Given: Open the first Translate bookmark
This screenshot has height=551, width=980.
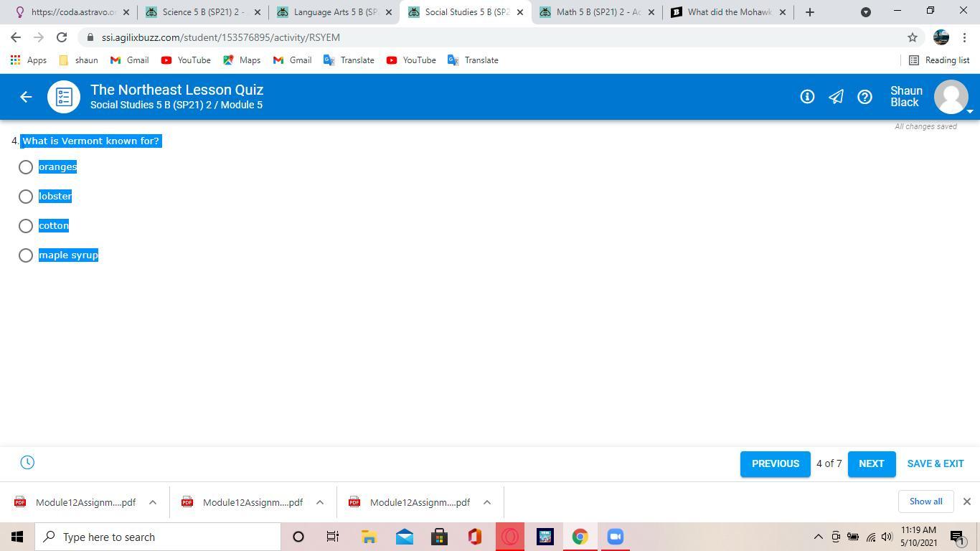Looking at the screenshot, I should [349, 60].
